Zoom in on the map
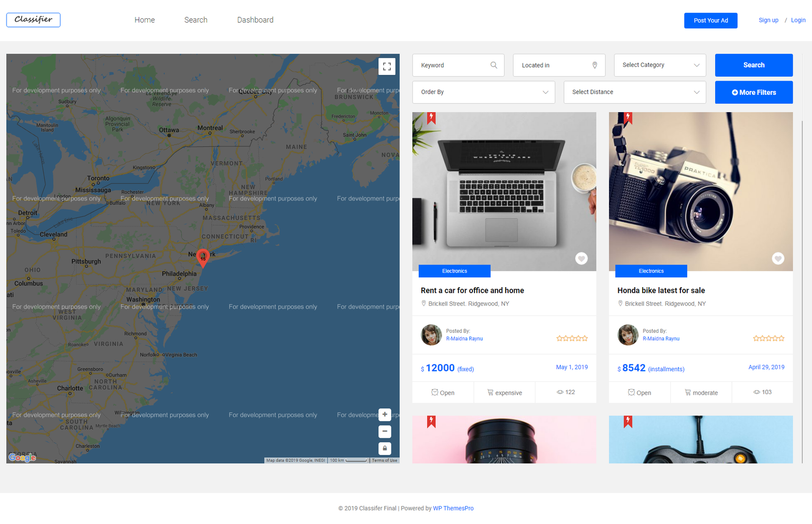Image resolution: width=812 pixels, height=524 pixels. click(x=385, y=414)
